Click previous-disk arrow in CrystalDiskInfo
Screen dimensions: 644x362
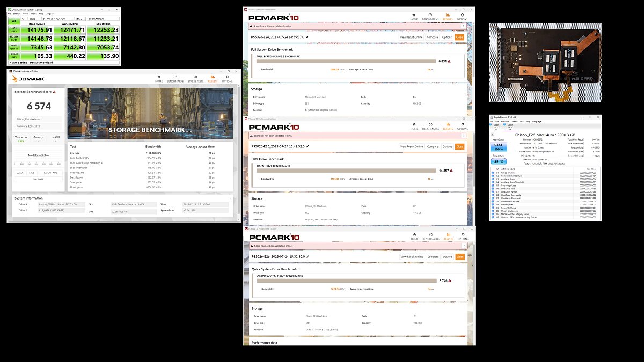pos(492,135)
